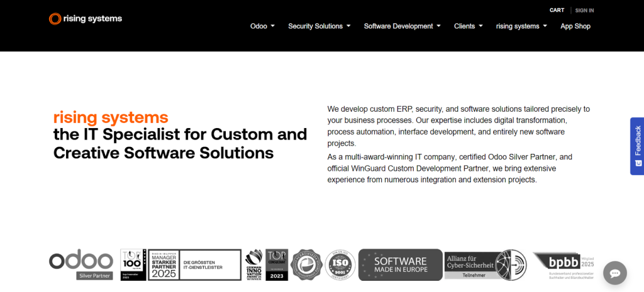The image size is (644, 292).
Task: Click the orange 'rising systems' heading
Action: point(111,117)
